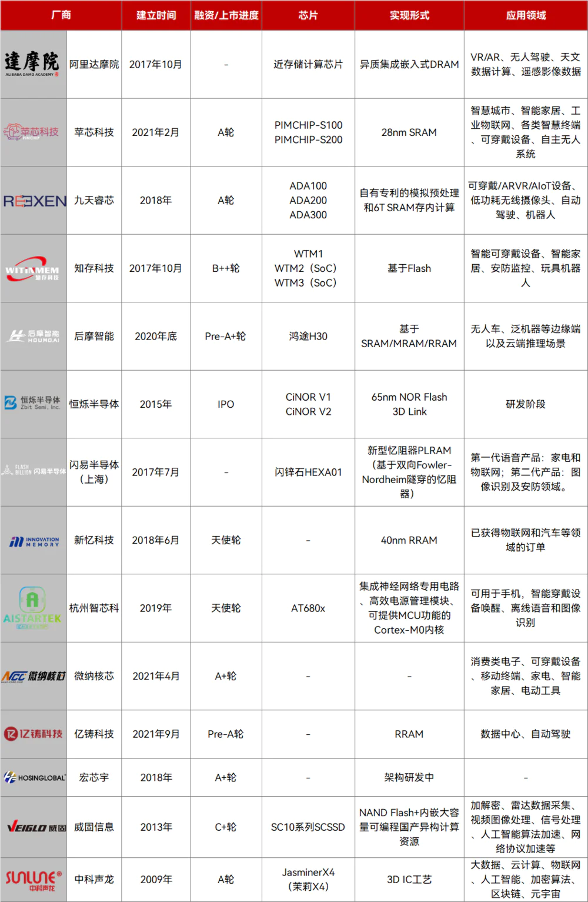Select the 融资/上市进度 column header
The height and width of the screenshot is (902, 588).
226,15
